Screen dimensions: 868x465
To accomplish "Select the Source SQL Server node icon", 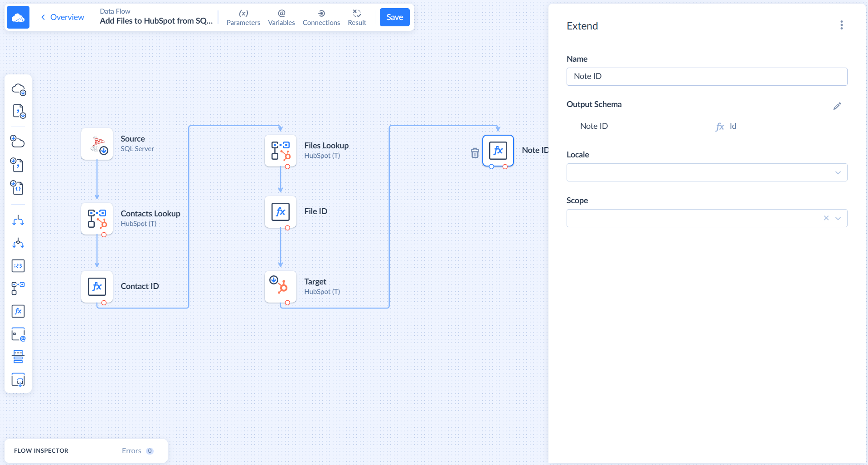I will click(x=97, y=144).
